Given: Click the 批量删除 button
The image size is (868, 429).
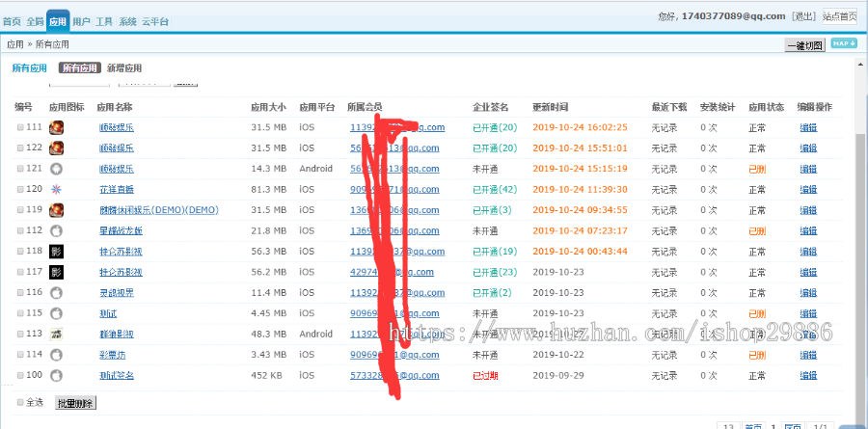Looking at the screenshot, I should [x=76, y=403].
